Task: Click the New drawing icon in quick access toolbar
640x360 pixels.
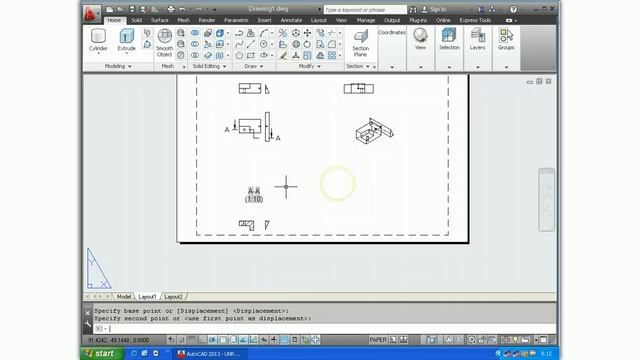Action: click(x=109, y=9)
